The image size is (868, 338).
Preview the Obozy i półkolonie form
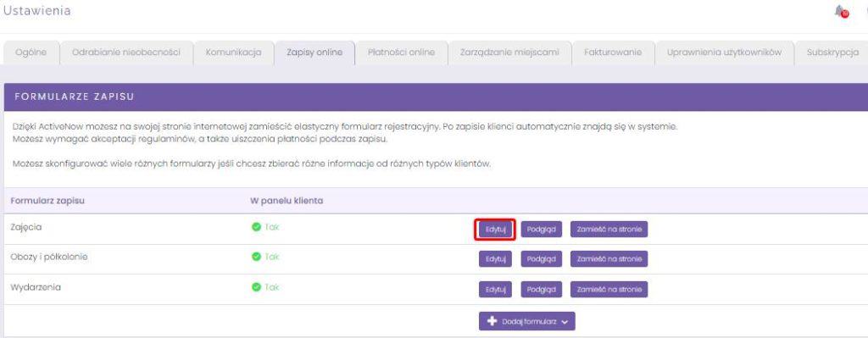click(542, 259)
